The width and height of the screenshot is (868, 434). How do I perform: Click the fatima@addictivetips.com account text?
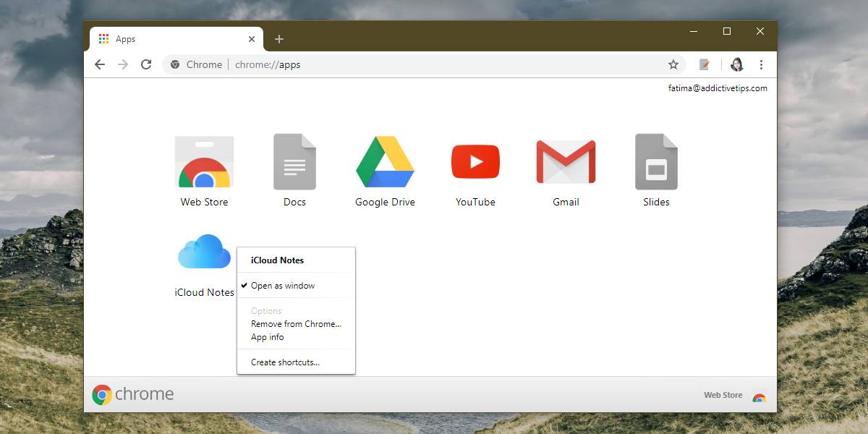pyautogui.click(x=718, y=88)
